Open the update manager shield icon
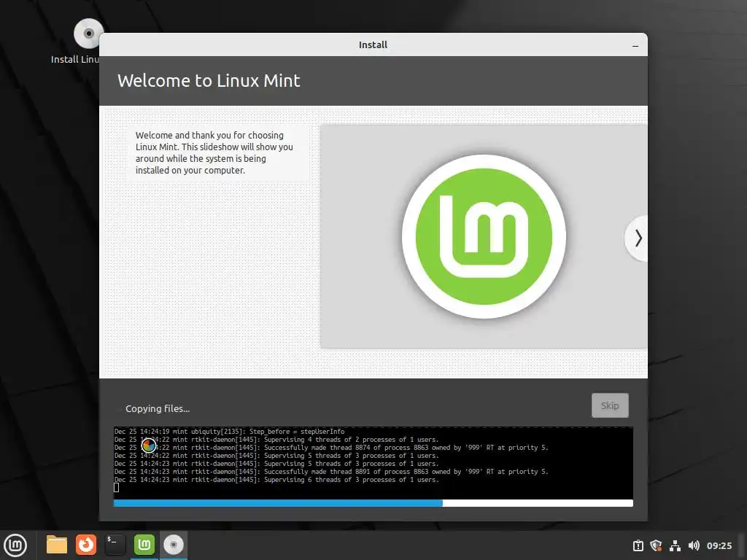 [x=656, y=545]
